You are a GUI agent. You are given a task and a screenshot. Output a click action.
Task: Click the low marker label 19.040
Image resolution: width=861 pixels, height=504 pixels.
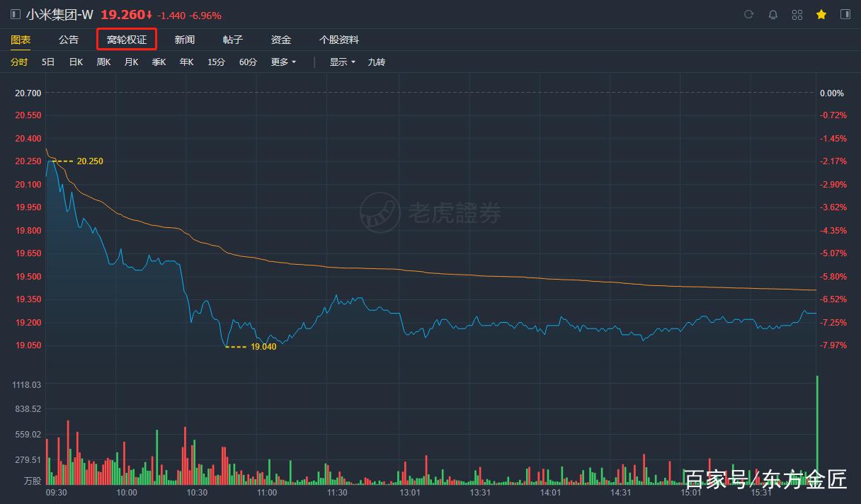click(x=263, y=347)
